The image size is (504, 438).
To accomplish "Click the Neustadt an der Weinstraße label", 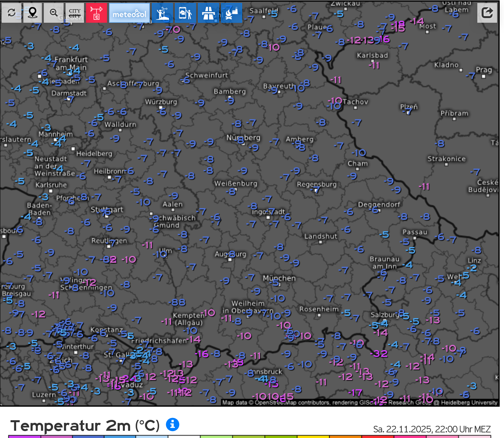I will [x=55, y=166].
